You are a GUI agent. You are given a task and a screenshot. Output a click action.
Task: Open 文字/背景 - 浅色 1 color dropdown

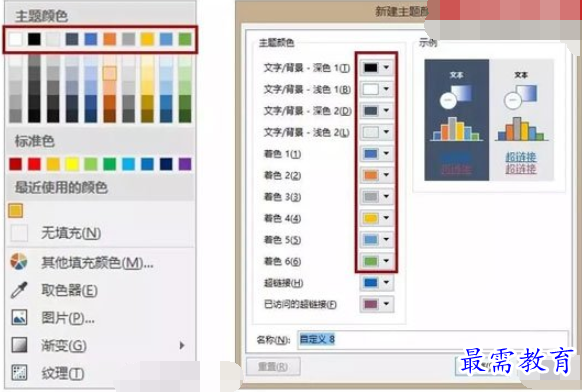(x=376, y=89)
